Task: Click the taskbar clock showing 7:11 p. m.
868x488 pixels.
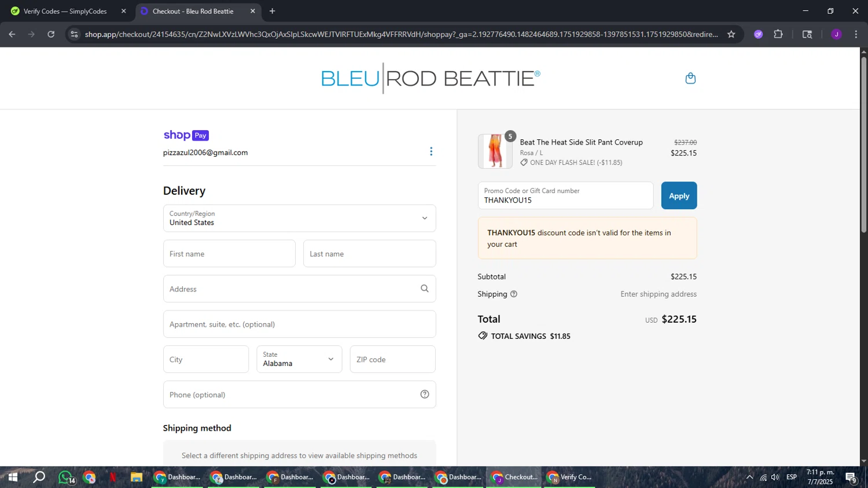Action: point(820,478)
